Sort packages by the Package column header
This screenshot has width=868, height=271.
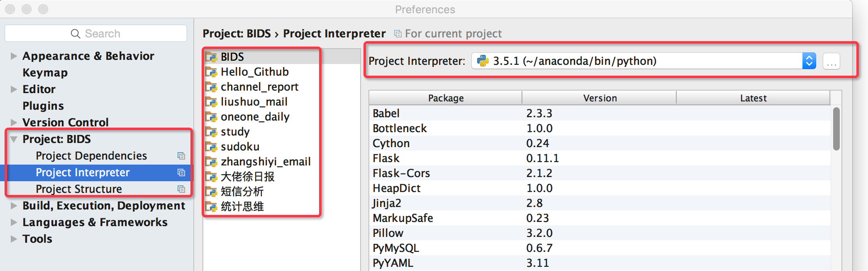[446, 98]
